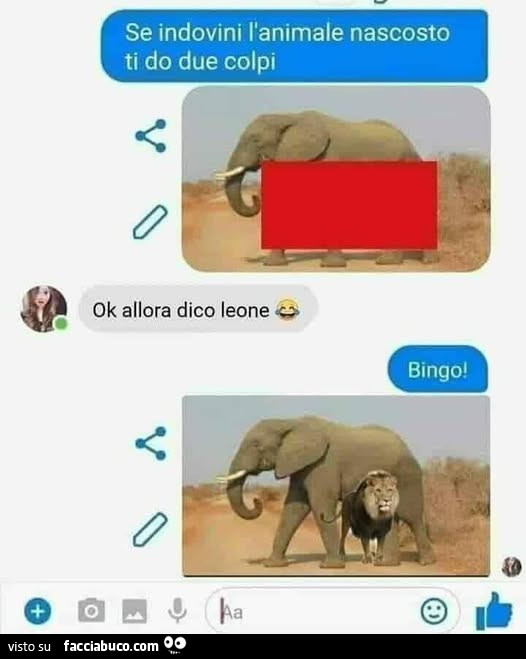Open the blue plus more-actions button
The height and width of the screenshot is (659, 526).
tap(38, 611)
